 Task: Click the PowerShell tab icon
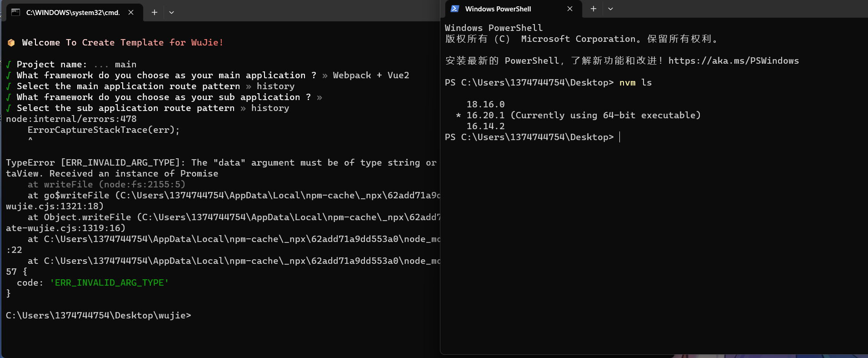pos(455,9)
